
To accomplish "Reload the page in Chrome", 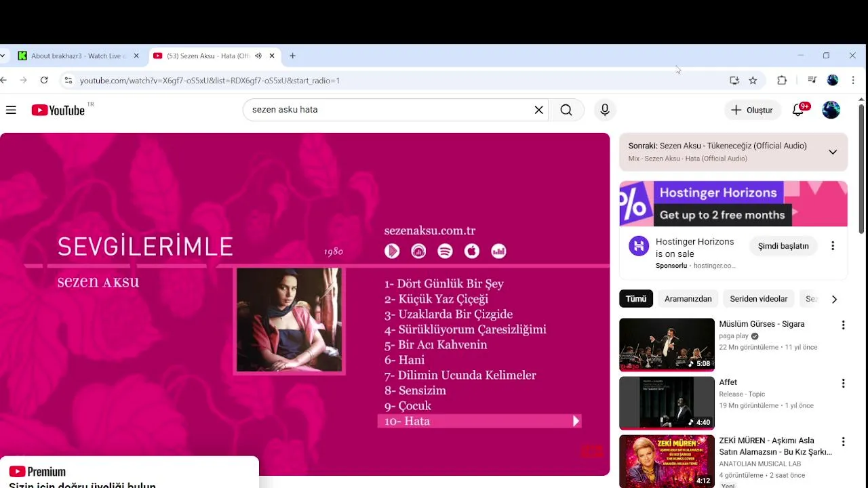I will pos(44,80).
